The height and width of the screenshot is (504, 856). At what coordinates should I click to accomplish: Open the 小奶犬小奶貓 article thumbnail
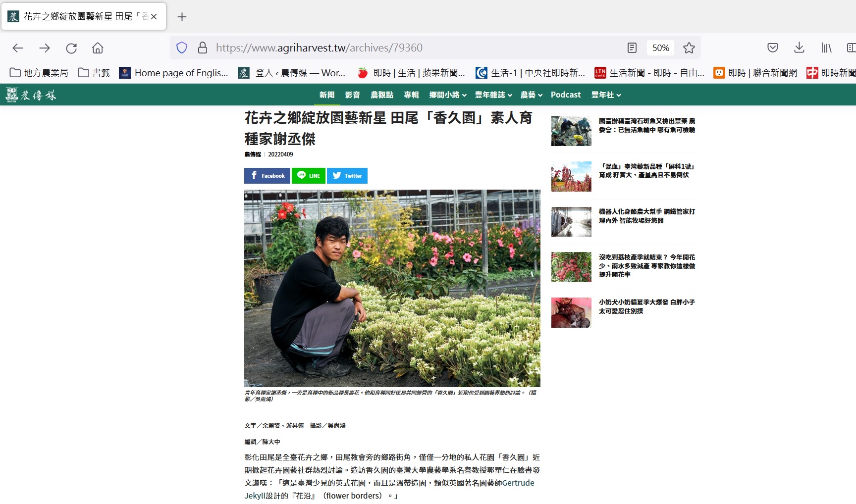[571, 312]
